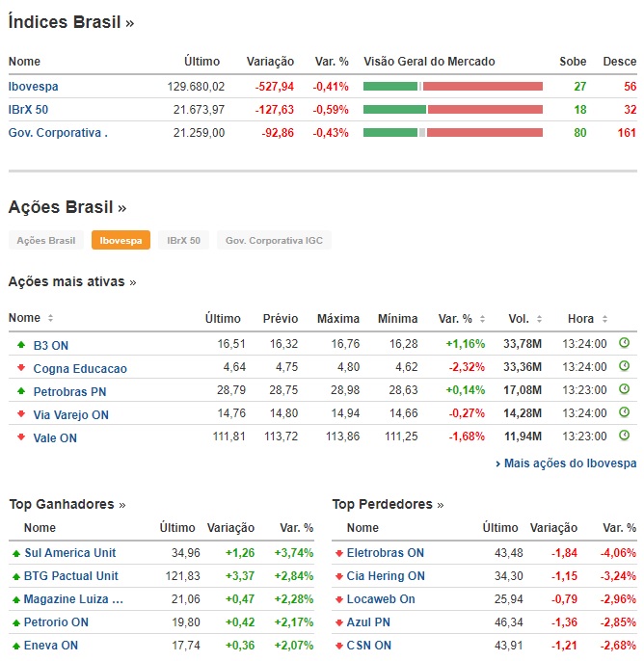Click the clock icon in Cogna Educacao row
644x661 pixels.
(x=624, y=366)
